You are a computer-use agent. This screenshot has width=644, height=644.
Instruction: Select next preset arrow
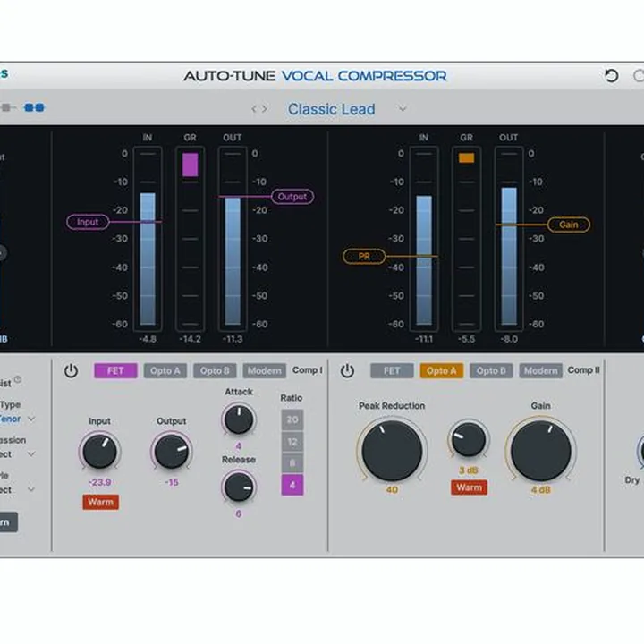[265, 109]
